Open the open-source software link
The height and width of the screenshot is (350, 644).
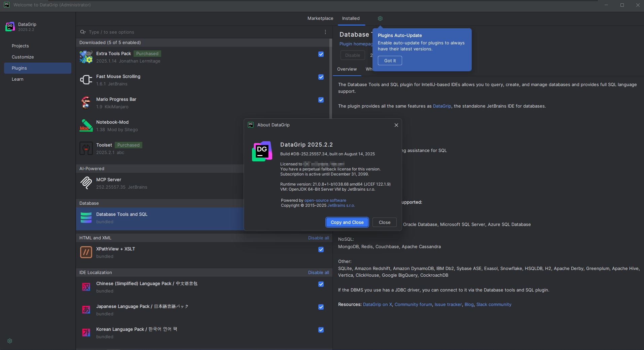(325, 200)
